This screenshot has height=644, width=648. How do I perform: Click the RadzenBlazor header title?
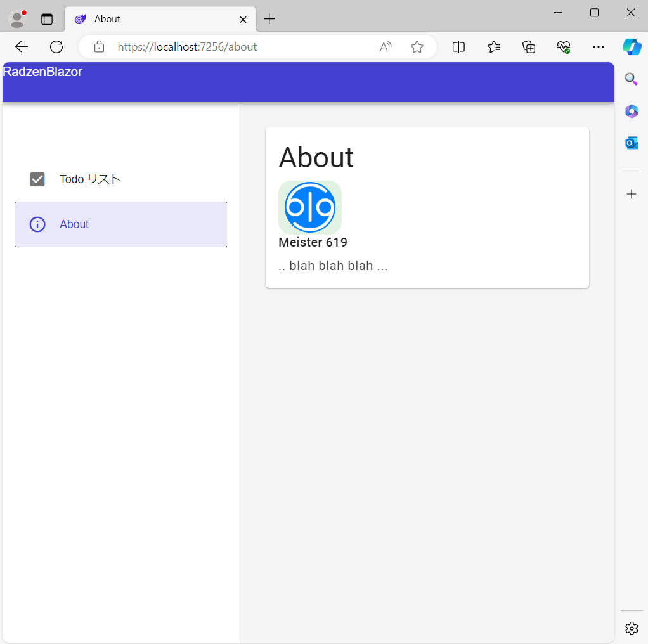[42, 71]
